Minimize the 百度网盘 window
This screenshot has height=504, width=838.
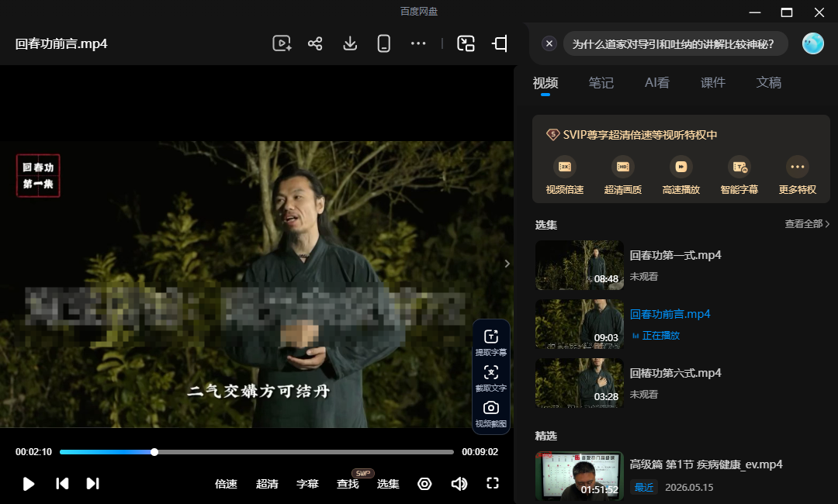click(755, 12)
